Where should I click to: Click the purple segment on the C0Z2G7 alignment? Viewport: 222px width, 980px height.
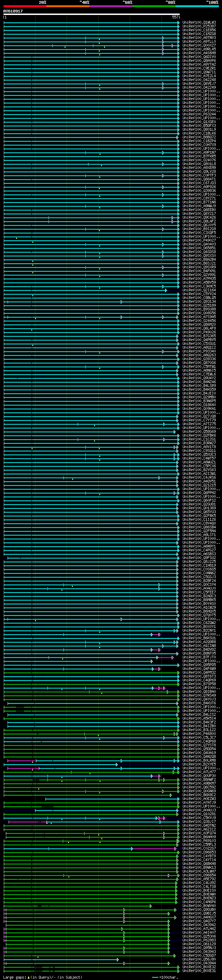[x=154, y=849]
